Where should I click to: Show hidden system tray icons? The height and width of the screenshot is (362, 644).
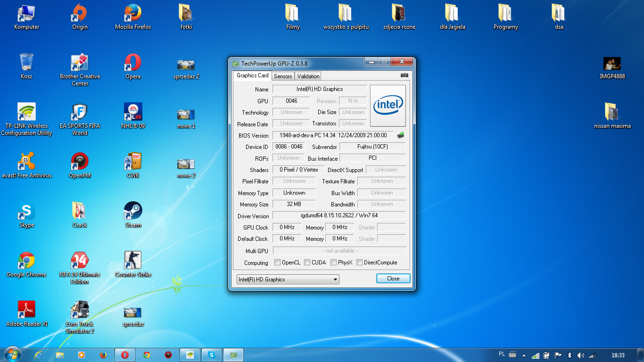(x=524, y=355)
